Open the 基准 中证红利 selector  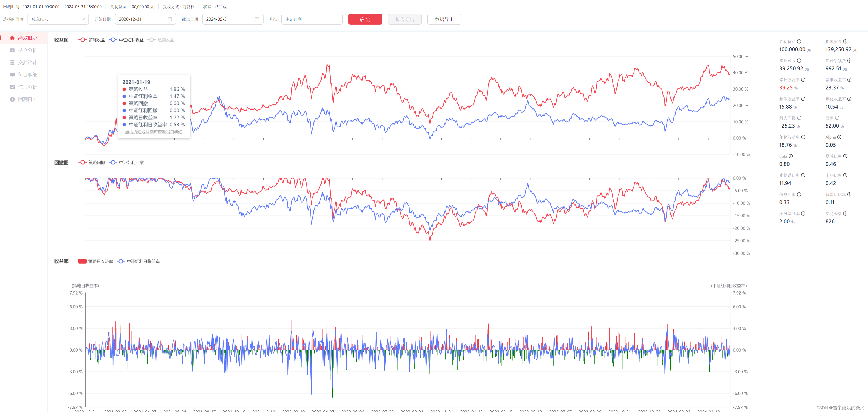click(312, 20)
